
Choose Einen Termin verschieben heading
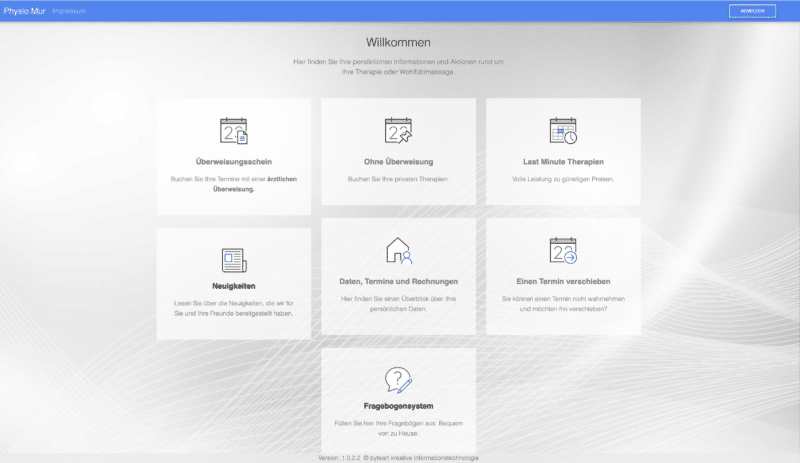pos(563,282)
